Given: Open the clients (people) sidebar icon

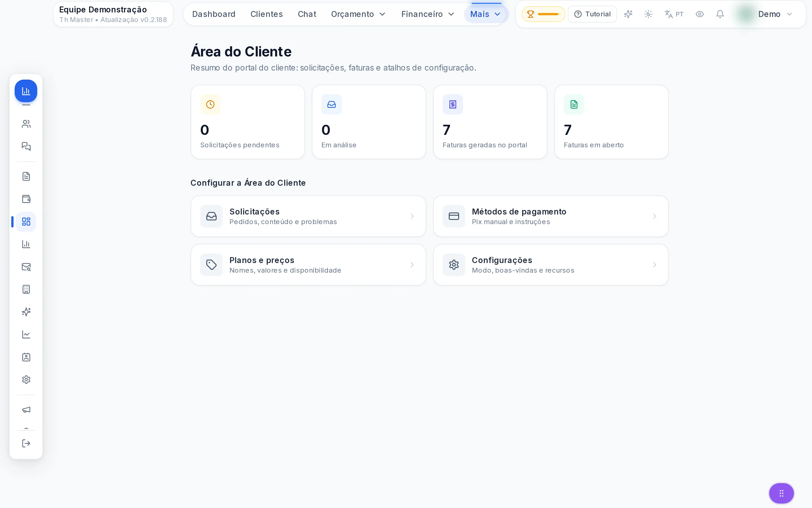Looking at the screenshot, I should (26, 124).
